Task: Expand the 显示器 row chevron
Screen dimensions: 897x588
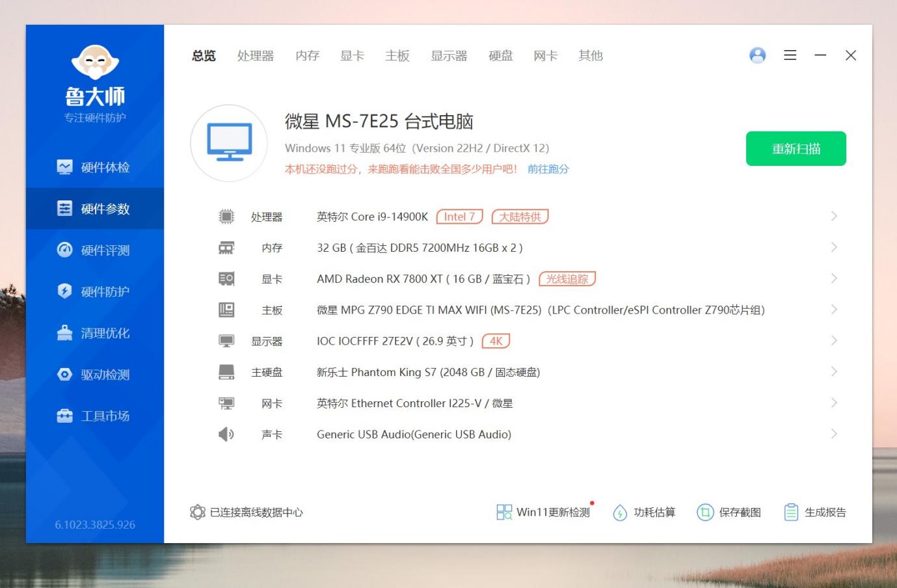Action: (834, 341)
